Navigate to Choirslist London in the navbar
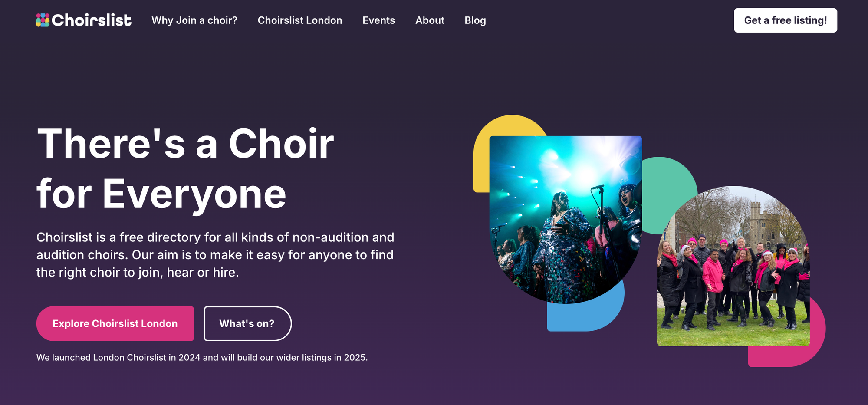 [299, 20]
